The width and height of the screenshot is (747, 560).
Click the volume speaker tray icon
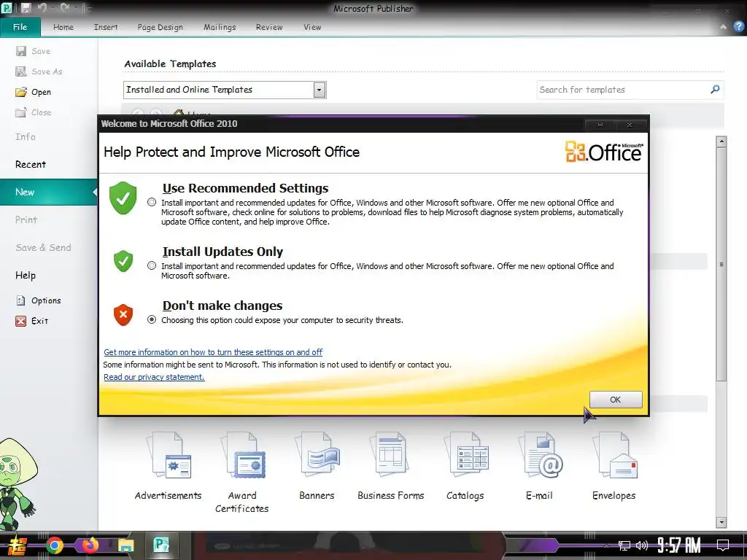642,545
